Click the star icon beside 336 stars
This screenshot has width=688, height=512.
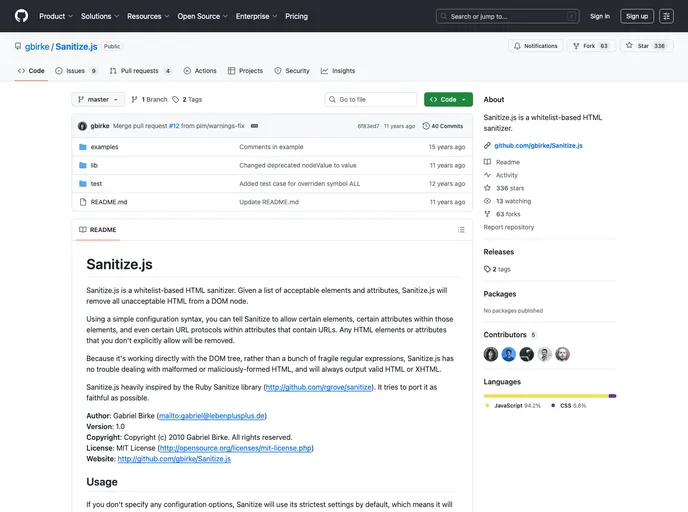pyautogui.click(x=487, y=188)
